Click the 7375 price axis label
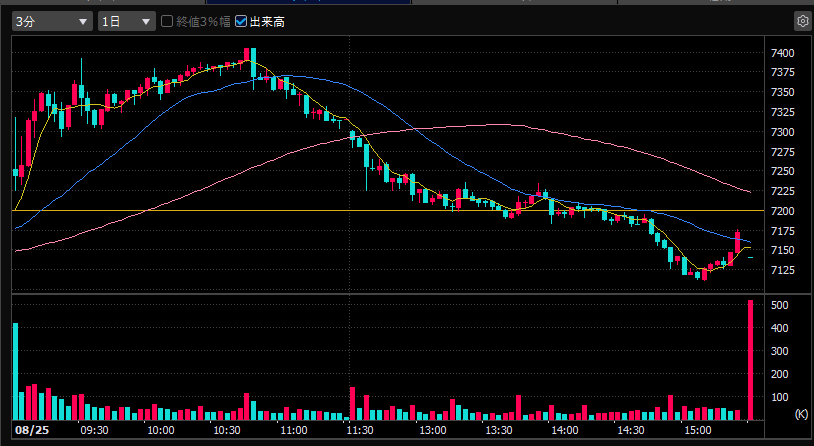This screenshot has height=446, width=814. [x=782, y=73]
